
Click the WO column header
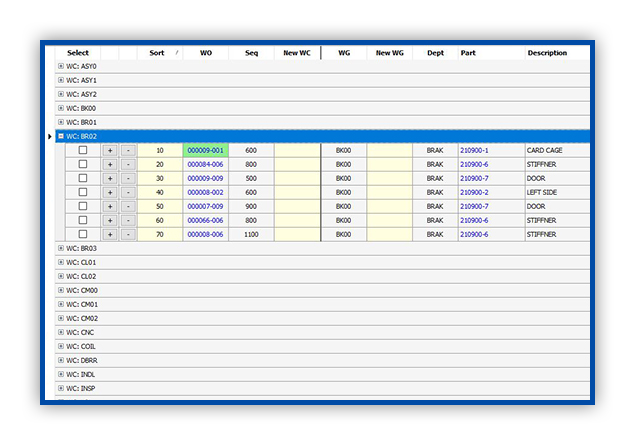coord(206,53)
